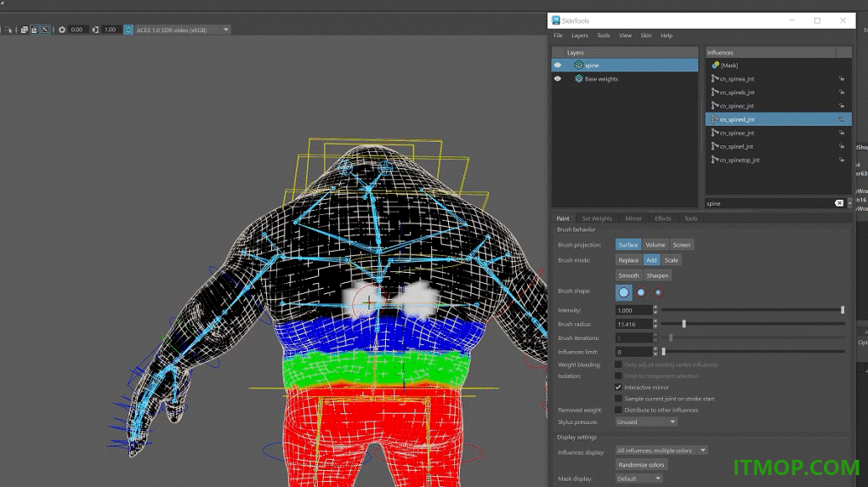Increase the Intensity value with stepper
This screenshot has height=487, width=868.
[655, 308]
